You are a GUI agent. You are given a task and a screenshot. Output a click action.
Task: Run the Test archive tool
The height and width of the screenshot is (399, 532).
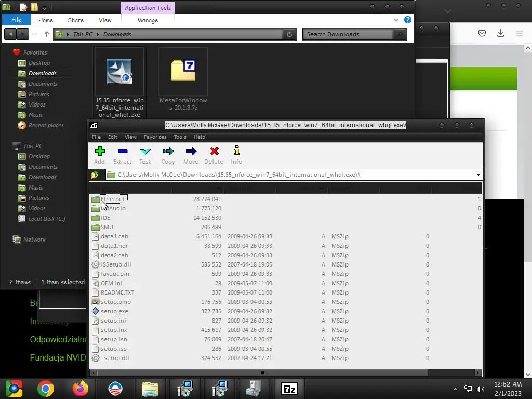pos(145,155)
